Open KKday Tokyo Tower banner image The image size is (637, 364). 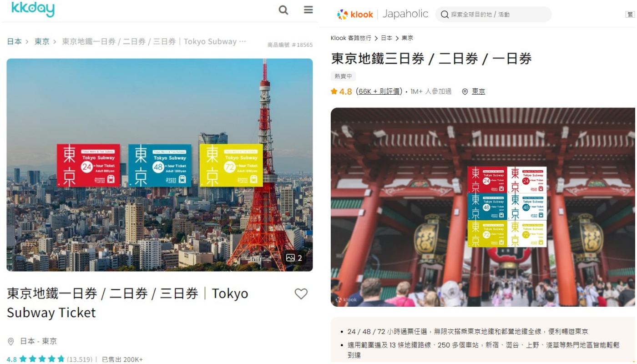click(160, 165)
